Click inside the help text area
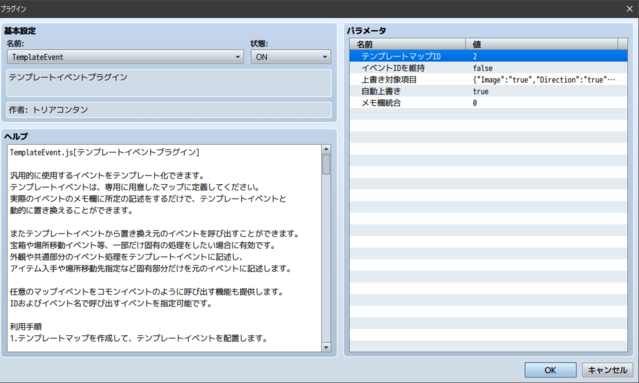Viewport: 639px width, 383px height. 164,248
